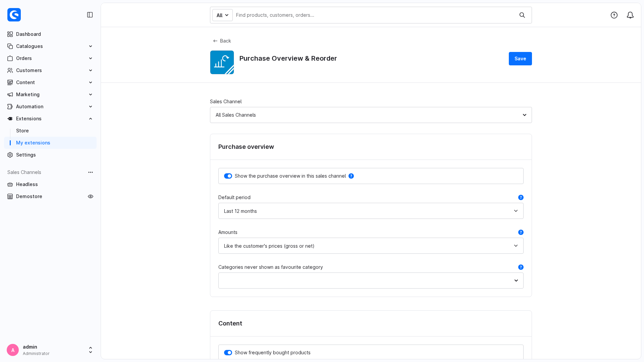The image size is (644, 362).
Task: Expand the Marketing menu
Action: point(50,95)
